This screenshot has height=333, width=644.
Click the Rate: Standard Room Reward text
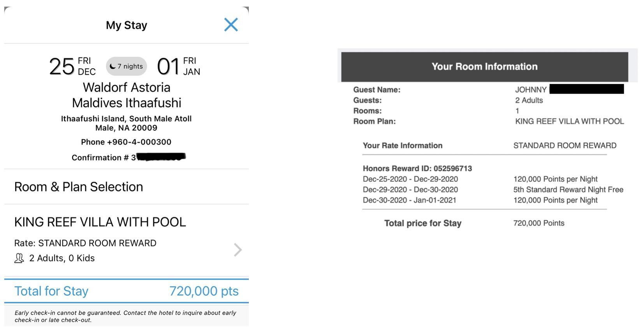(85, 243)
